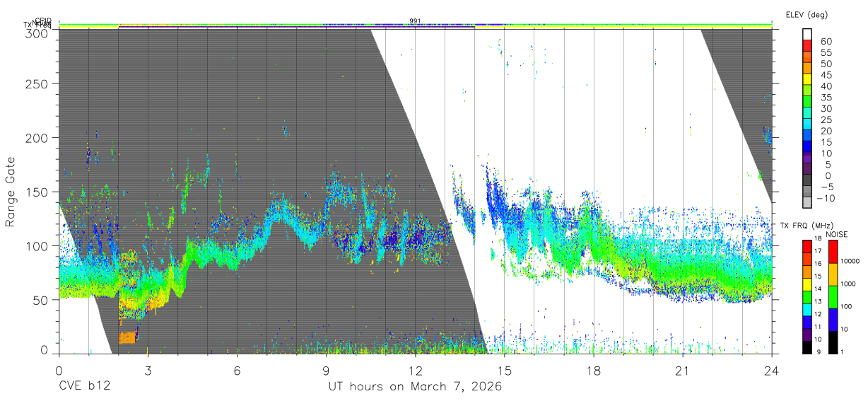This screenshot has height=401, width=868.
Task: Click the dark gray ELEV swatch between -5 and 0
Action: tap(807, 180)
